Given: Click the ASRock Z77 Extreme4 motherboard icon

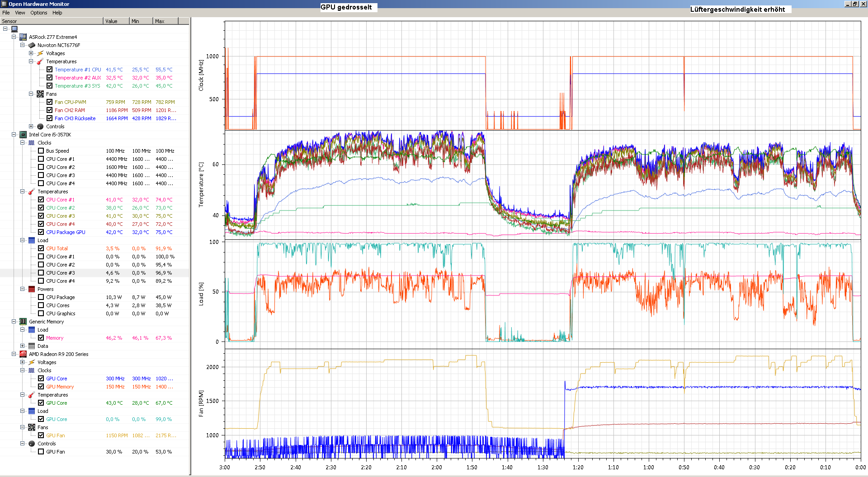Looking at the screenshot, I should coord(23,37).
